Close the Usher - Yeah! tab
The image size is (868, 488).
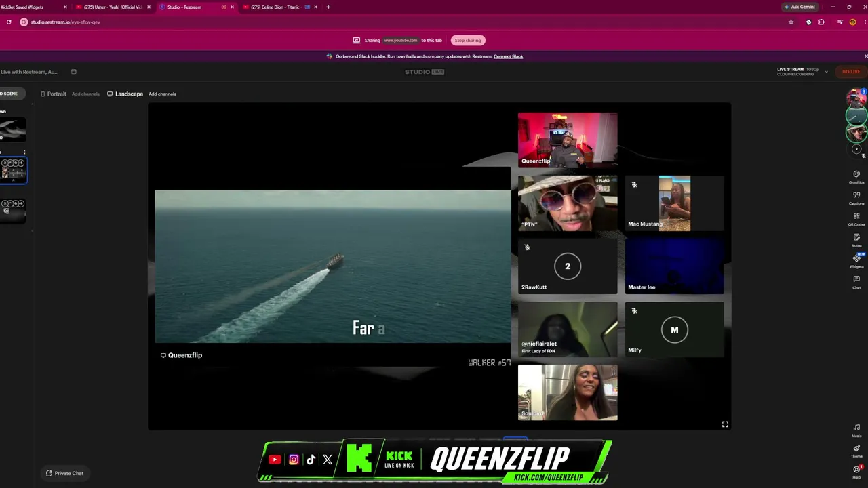click(x=149, y=7)
